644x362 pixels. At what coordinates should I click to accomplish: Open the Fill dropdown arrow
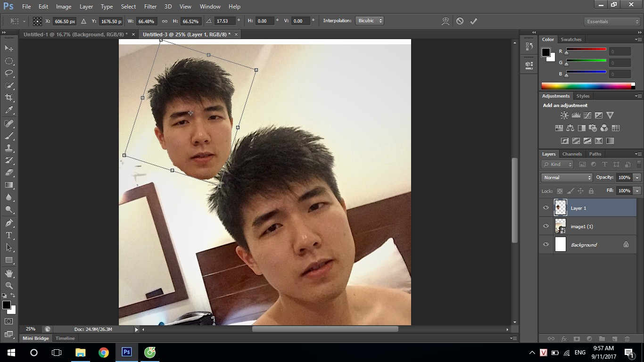pyautogui.click(x=637, y=191)
